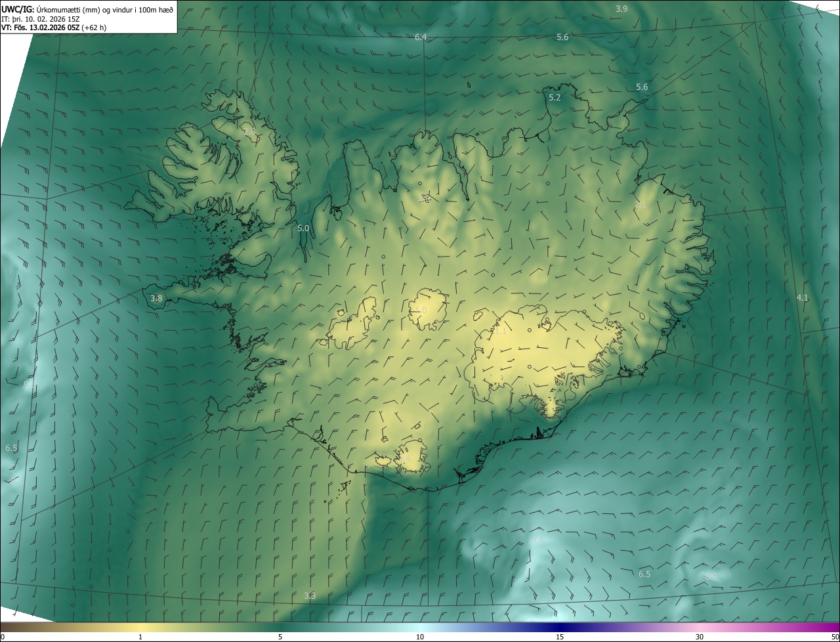The image size is (840, 642).
Task: Click the map title 'Úrkomumætti (mm) og vindur í 100m hæð'
Action: [104, 9]
